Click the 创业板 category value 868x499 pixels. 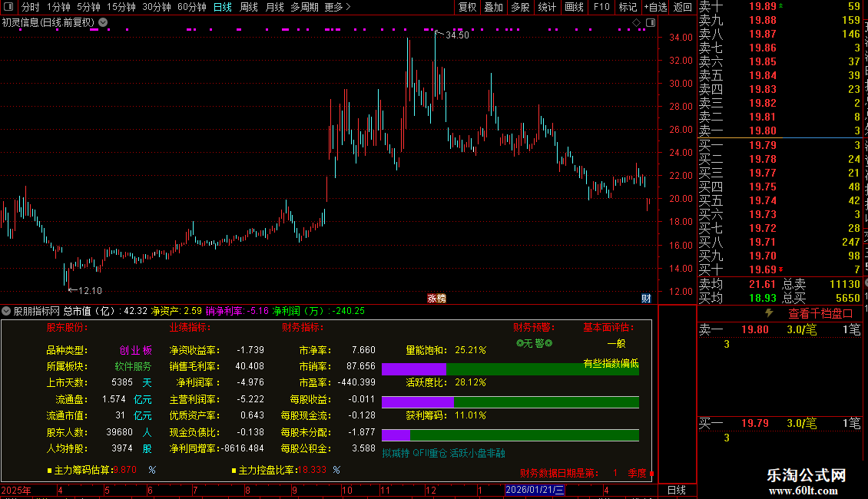[136, 350]
